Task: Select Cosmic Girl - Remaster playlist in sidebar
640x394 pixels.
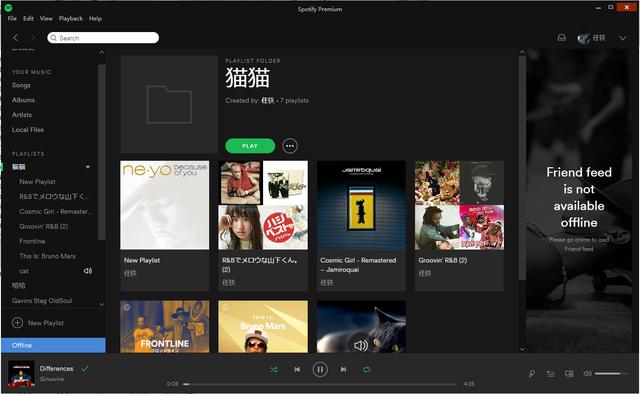Action: [56, 211]
